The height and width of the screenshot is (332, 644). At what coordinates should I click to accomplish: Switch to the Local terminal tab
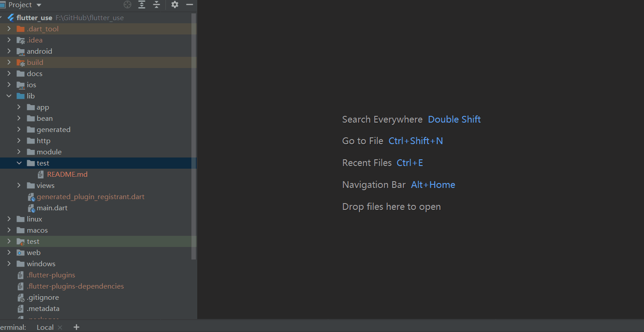[45, 327]
